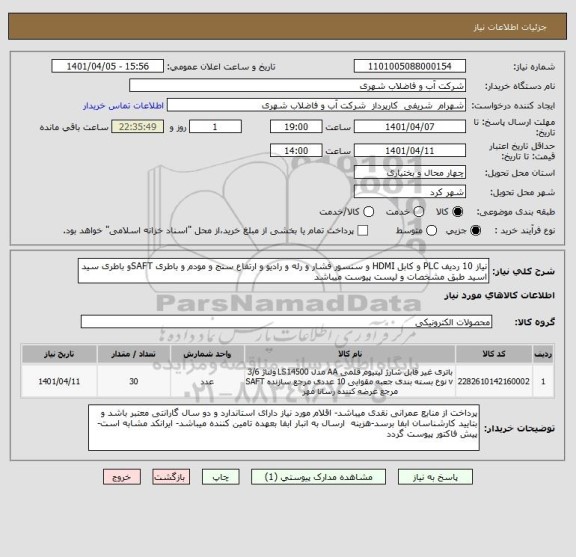Click the چاپ print button
The image size is (576, 557).
(x=220, y=477)
